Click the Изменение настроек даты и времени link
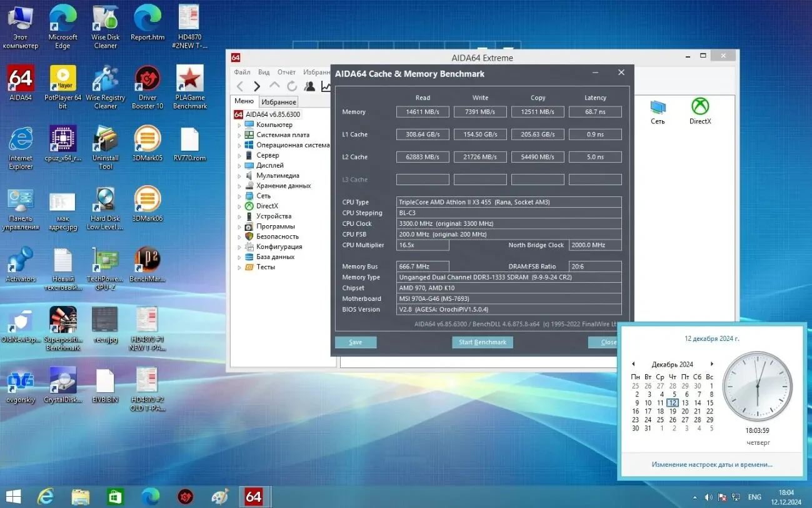Screen dimensions: 812x508 click(711, 464)
